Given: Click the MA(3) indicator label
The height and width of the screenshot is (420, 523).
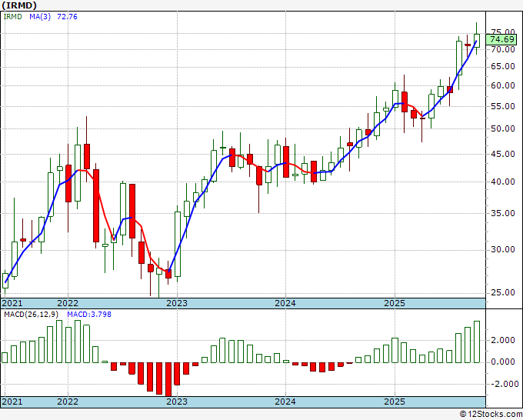Looking at the screenshot, I should point(40,16).
